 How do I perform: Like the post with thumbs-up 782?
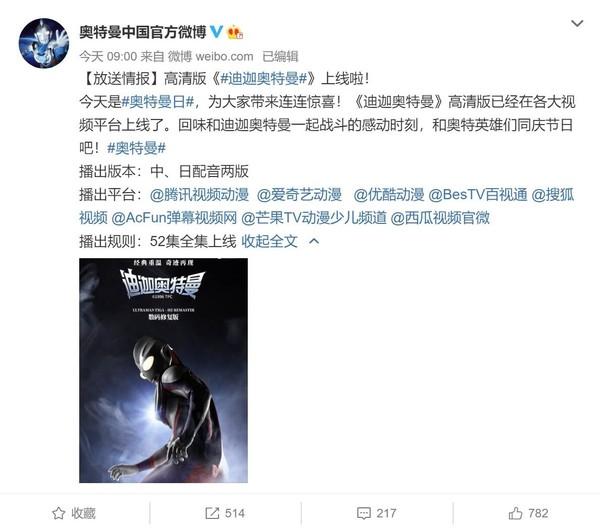point(515,513)
